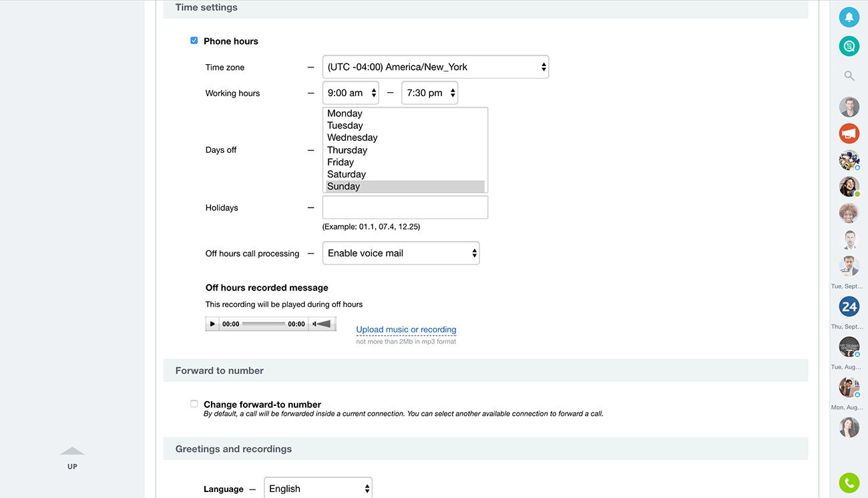
Task: Select Saturday in Days off list
Action: coord(347,174)
